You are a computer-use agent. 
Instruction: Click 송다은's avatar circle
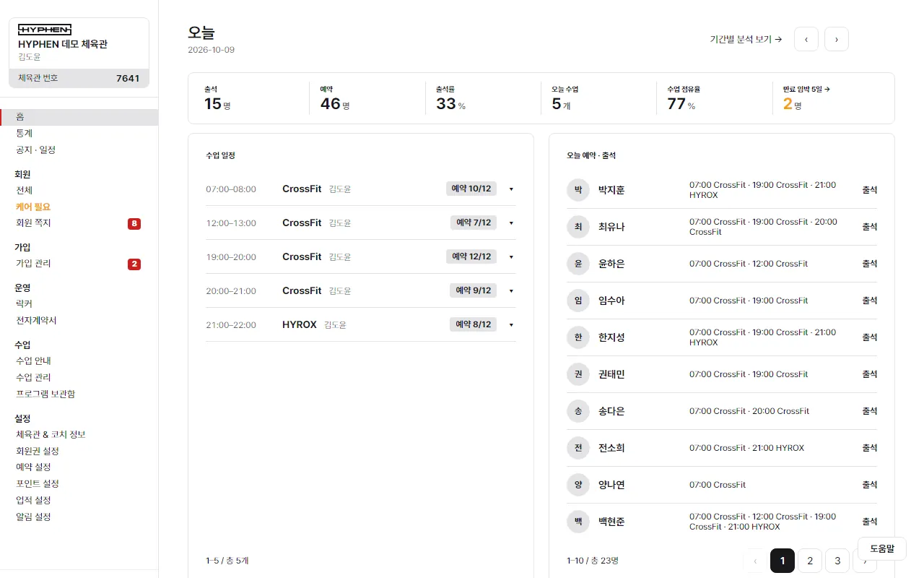point(578,411)
